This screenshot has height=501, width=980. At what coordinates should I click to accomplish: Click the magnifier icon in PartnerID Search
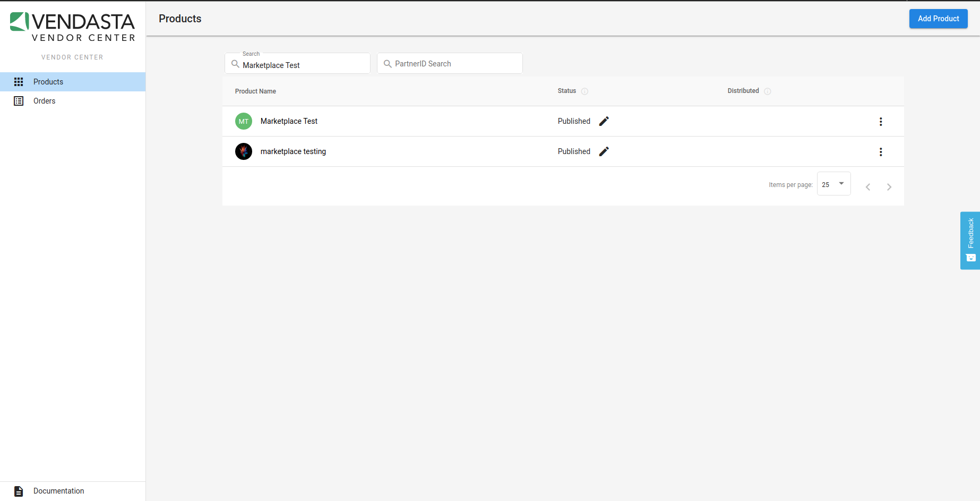pyautogui.click(x=388, y=64)
